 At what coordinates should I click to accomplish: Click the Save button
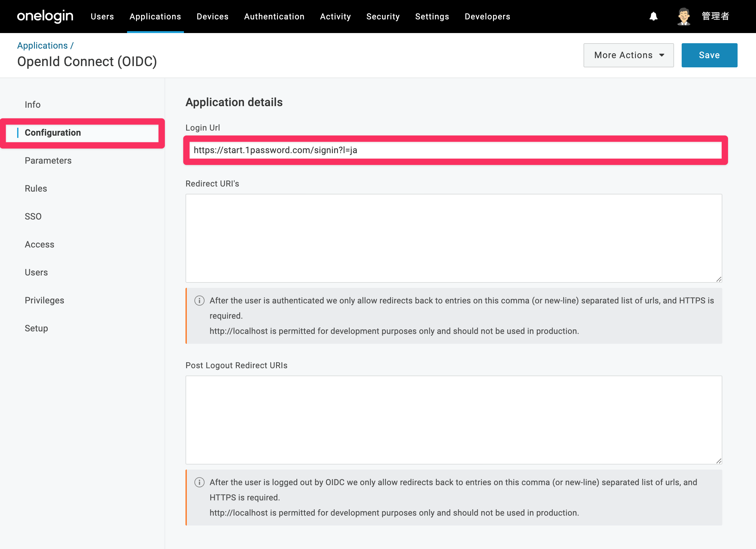(709, 55)
